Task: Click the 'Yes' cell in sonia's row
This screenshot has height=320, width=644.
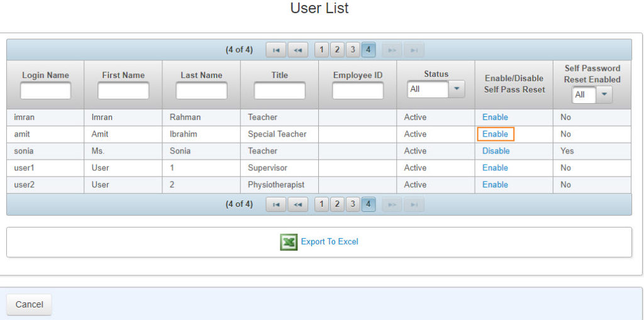Action: coord(567,151)
